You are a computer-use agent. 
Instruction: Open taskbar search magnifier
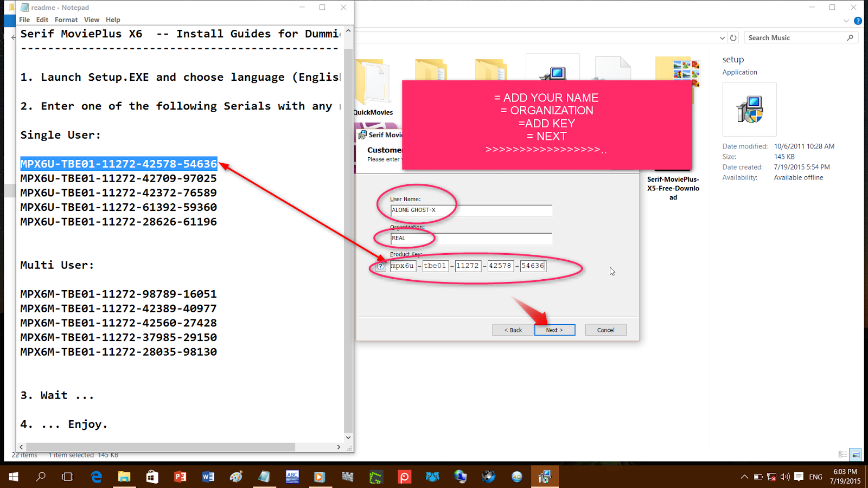(x=41, y=477)
